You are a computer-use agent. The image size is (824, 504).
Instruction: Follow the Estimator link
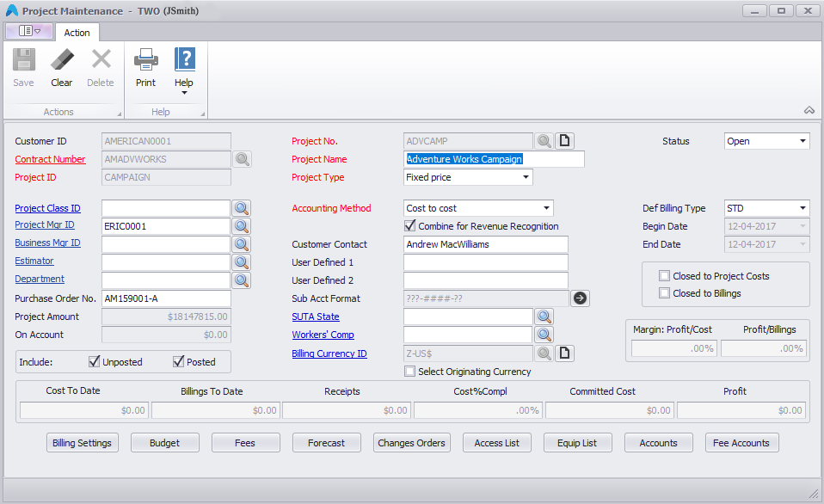[x=34, y=261]
